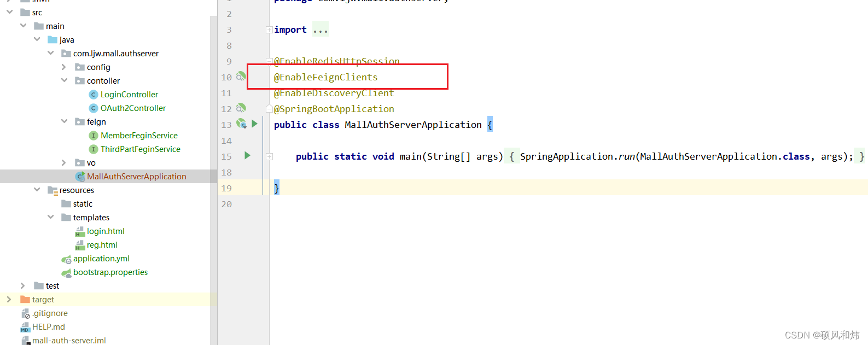Click the templates folder icon

click(x=66, y=217)
